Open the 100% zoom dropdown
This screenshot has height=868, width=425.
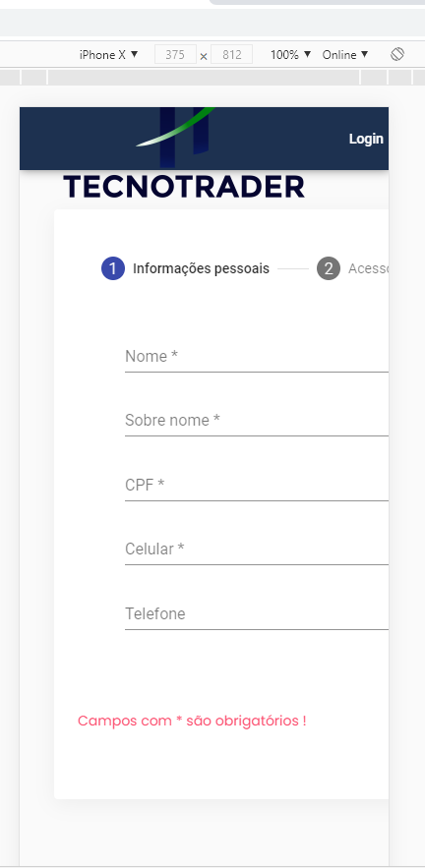[x=291, y=54]
